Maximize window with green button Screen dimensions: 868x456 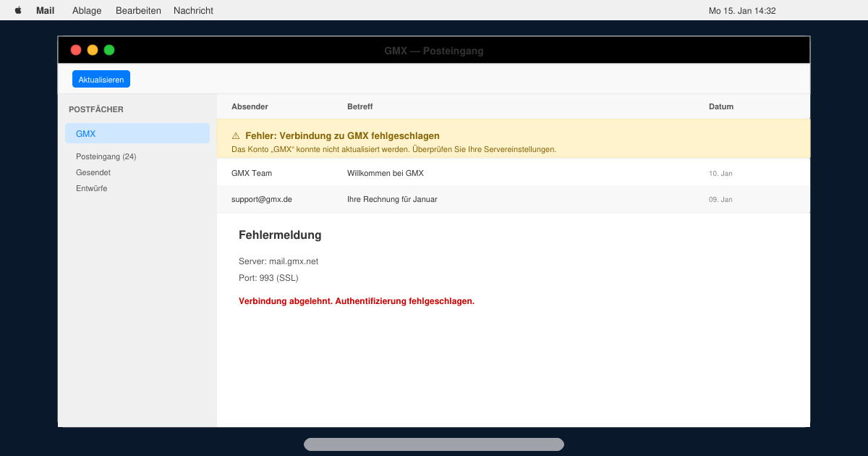(109, 50)
